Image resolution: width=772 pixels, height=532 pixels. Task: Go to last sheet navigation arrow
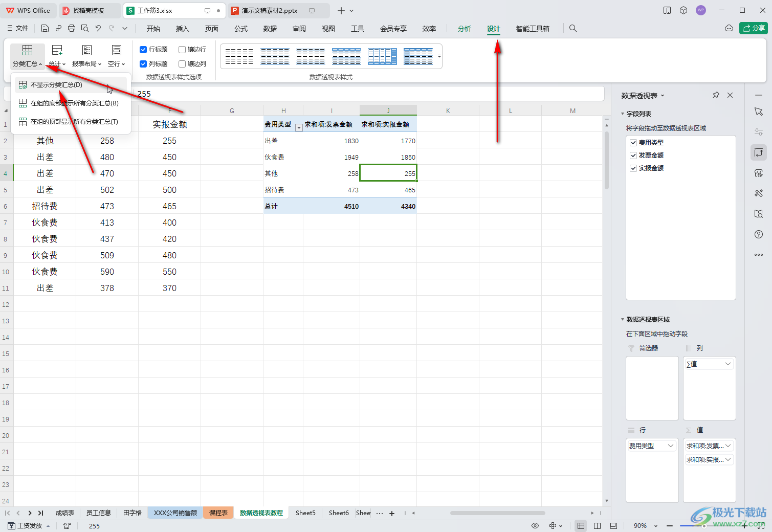[x=41, y=513]
